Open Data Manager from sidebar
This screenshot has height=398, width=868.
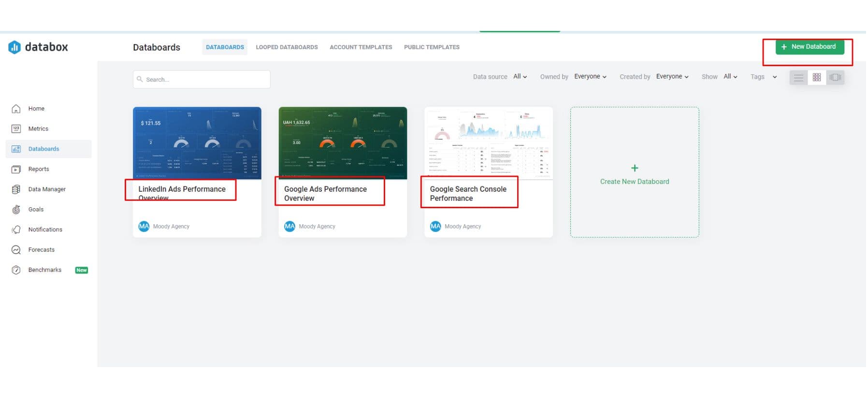(47, 189)
